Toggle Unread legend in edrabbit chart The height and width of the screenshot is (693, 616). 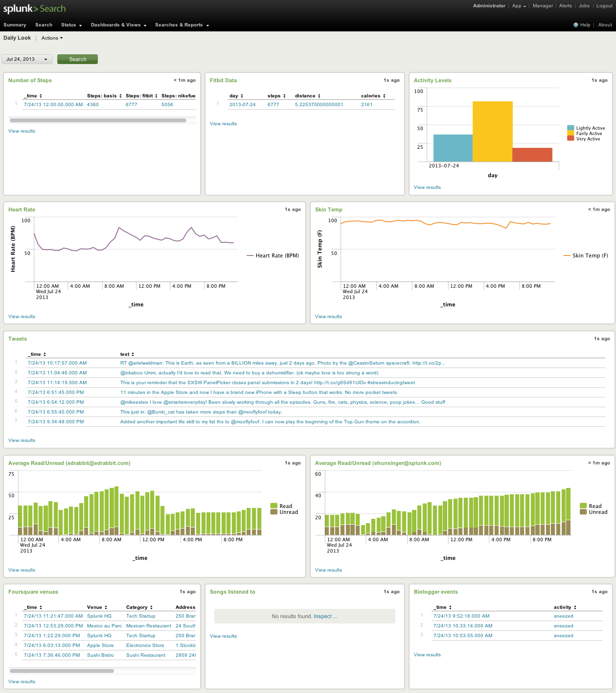pos(288,512)
